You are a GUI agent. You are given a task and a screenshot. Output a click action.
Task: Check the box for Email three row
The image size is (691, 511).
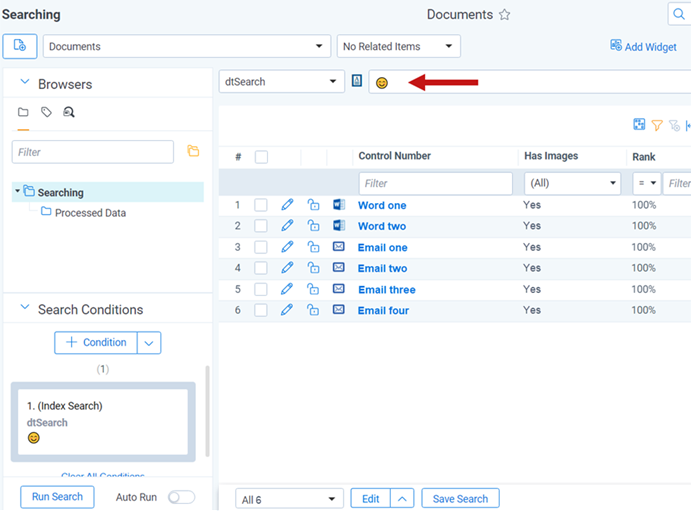click(261, 289)
